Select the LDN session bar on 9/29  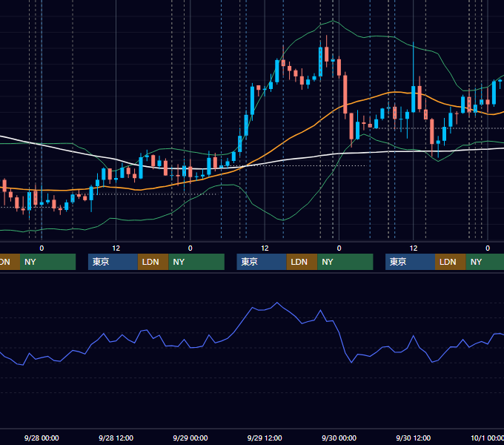click(302, 262)
